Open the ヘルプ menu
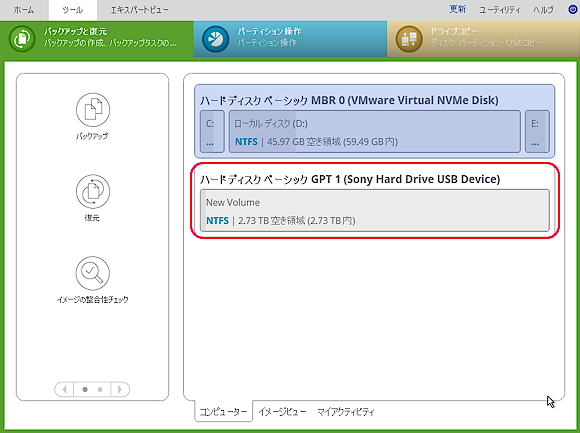Screen dimensions: 580x433 point(543,10)
